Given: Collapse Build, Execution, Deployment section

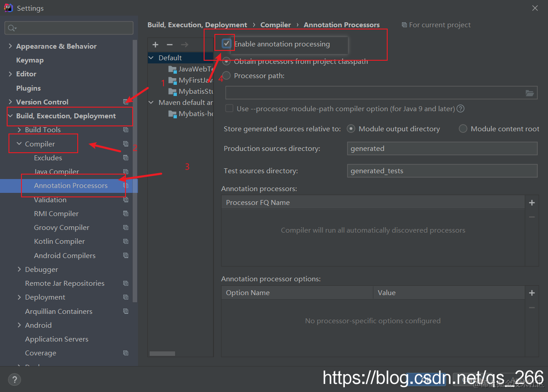Looking at the screenshot, I should point(10,116).
